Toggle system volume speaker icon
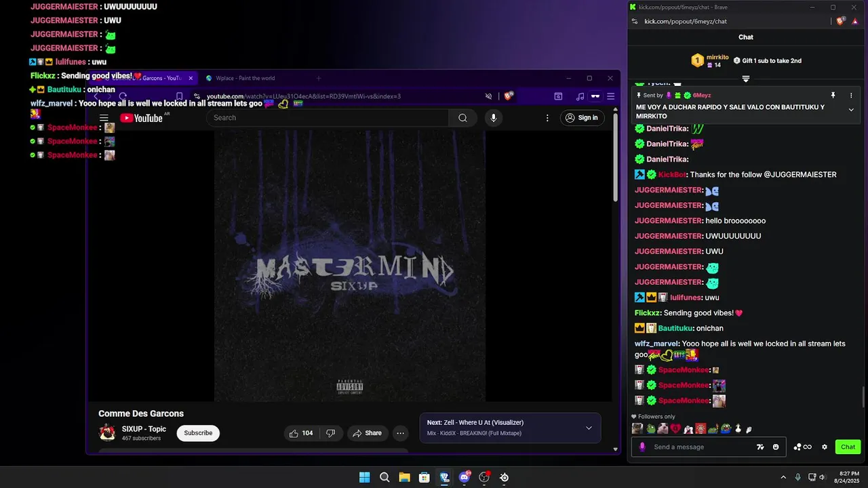This screenshot has height=488, width=868. (822, 477)
